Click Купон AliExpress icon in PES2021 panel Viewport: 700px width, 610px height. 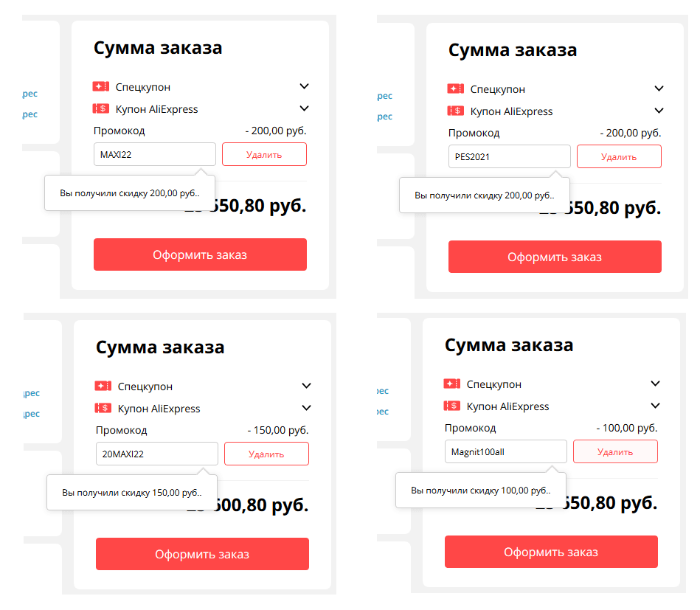455,111
